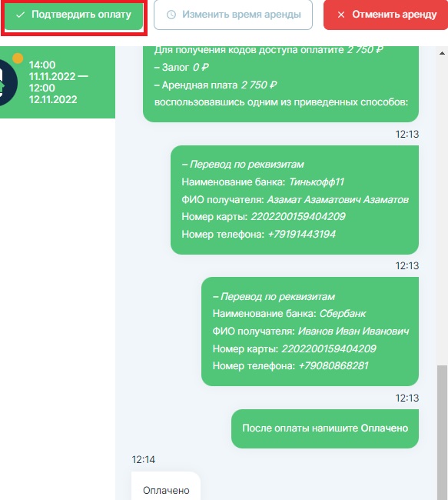This screenshot has height=500, width=448.
Task: Click the clock icon in change-time button
Action: [x=171, y=15]
